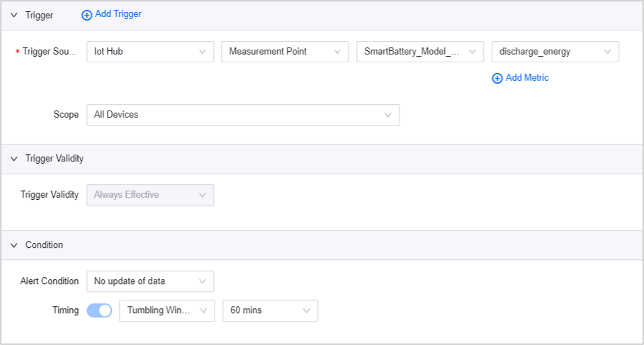Collapse the Trigger section chevron
This screenshot has height=345, width=644.
13,15
